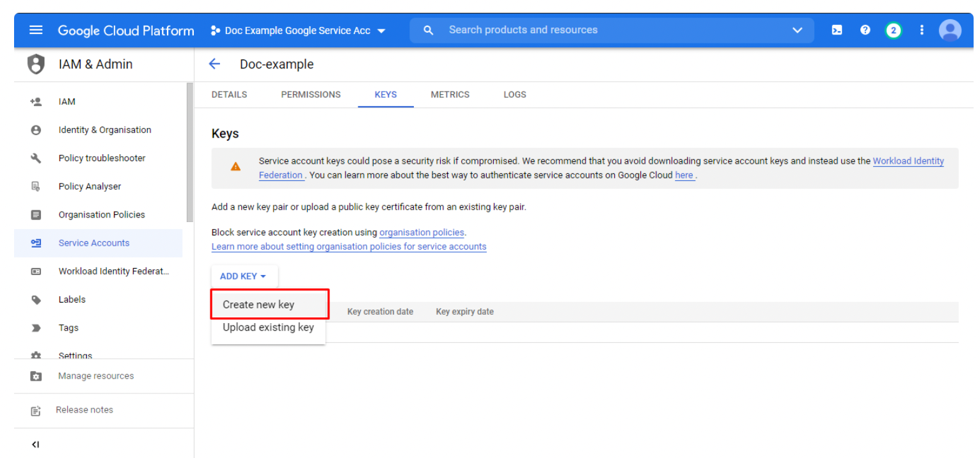The image size is (980, 458).
Task: Click the Tags arrow-shaped icon
Action: [x=36, y=328]
